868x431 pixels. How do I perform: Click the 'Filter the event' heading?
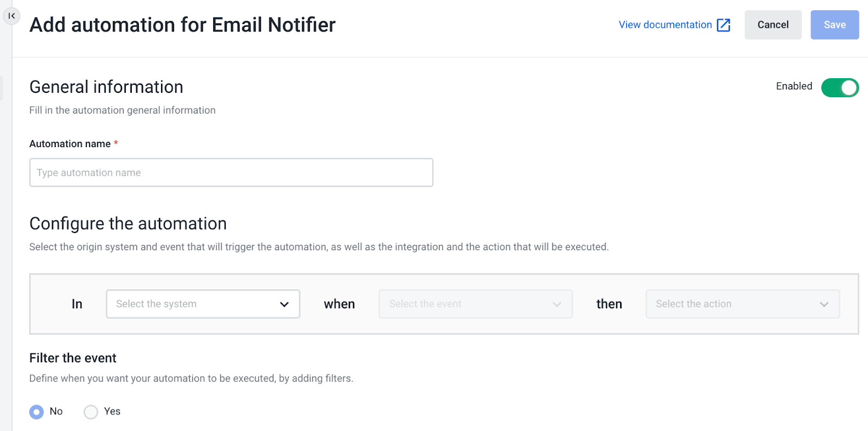(73, 358)
